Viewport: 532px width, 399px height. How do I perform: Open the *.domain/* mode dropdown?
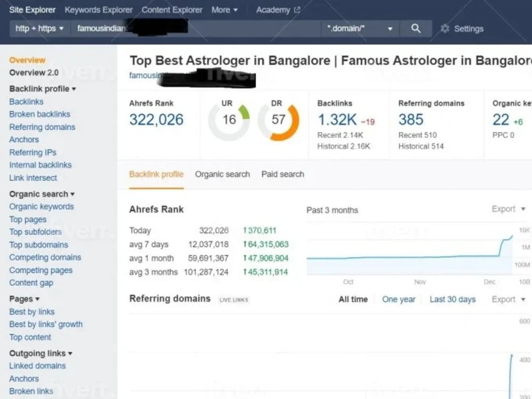[x=360, y=29]
